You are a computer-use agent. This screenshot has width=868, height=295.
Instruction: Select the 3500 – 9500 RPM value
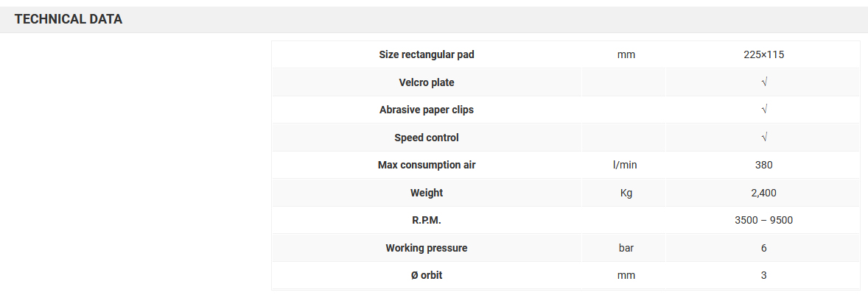coord(763,220)
